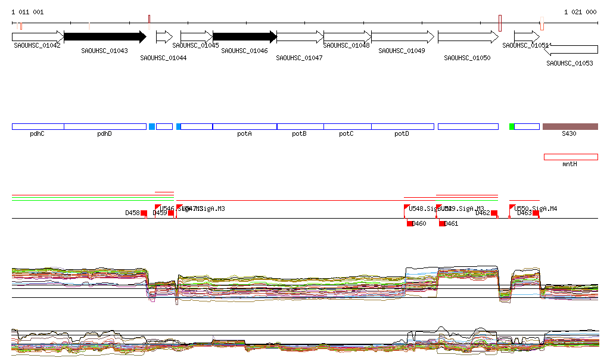This screenshot has width=610, height=364.
Task: Select the pdhD annotation segment
Action: tap(105, 126)
